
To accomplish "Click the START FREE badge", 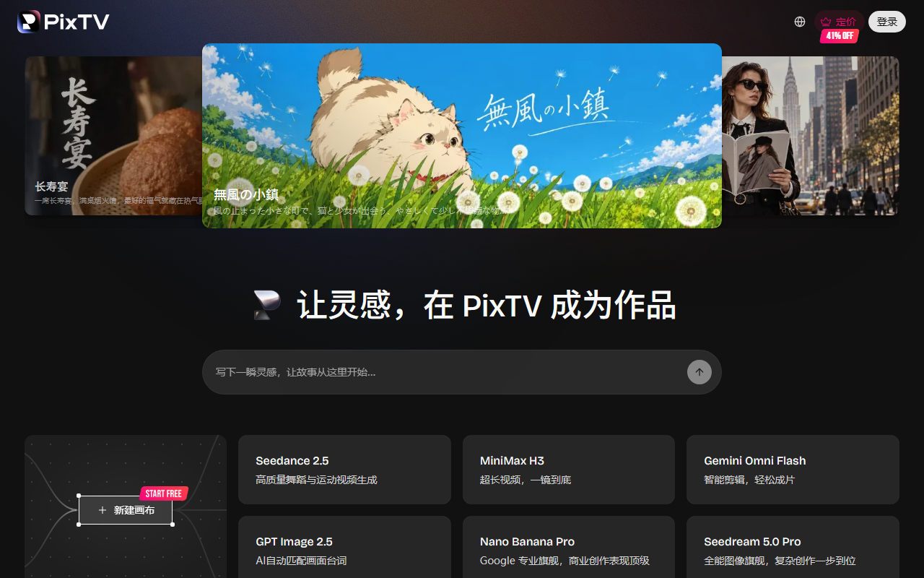I will [164, 493].
